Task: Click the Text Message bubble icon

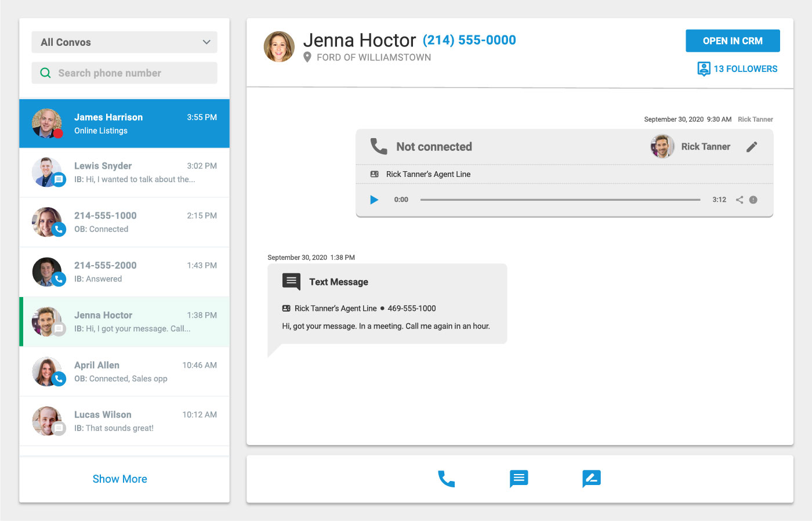Action: tap(291, 282)
